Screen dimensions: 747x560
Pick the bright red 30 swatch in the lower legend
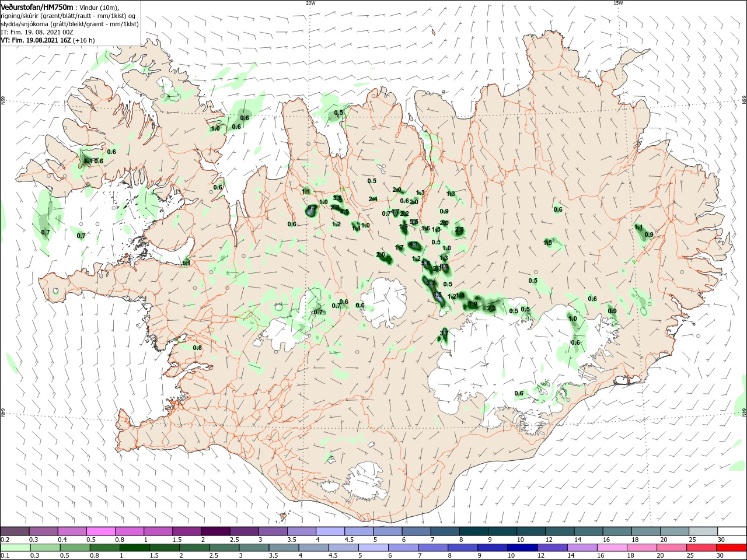coord(731,547)
